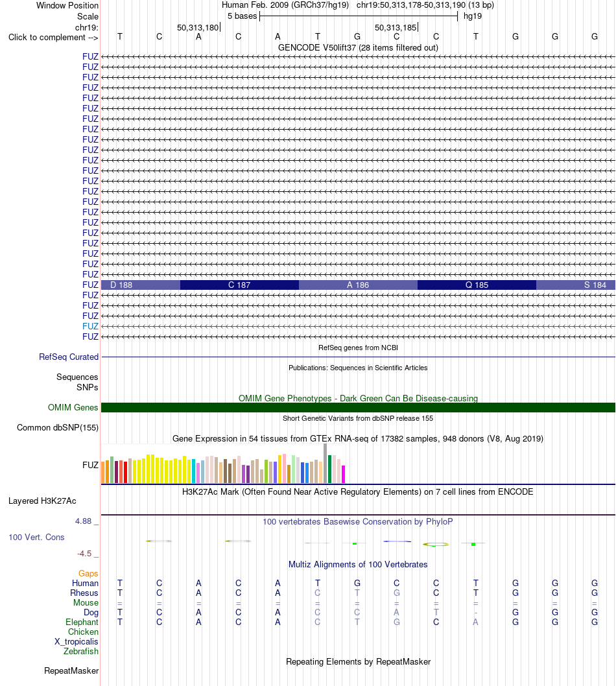The height and width of the screenshot is (686, 616).
Task: Click the Sequences track label
Action: click(x=77, y=377)
